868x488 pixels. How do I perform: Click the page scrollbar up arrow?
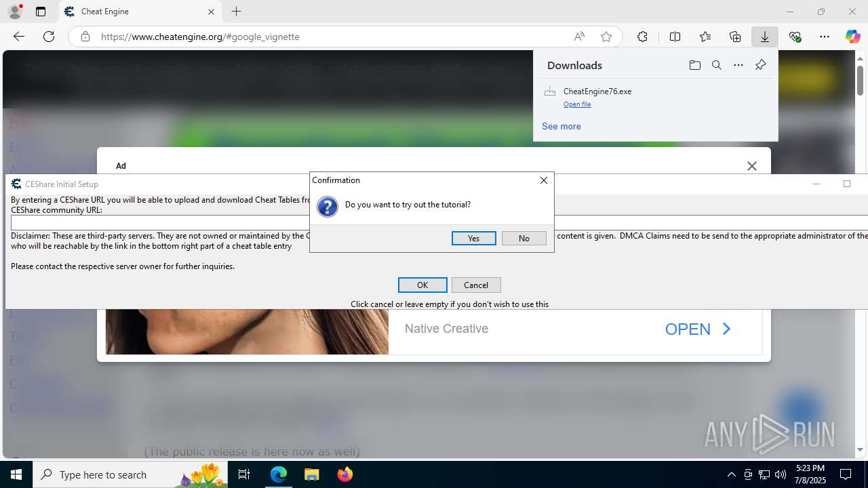pyautogui.click(x=861, y=58)
